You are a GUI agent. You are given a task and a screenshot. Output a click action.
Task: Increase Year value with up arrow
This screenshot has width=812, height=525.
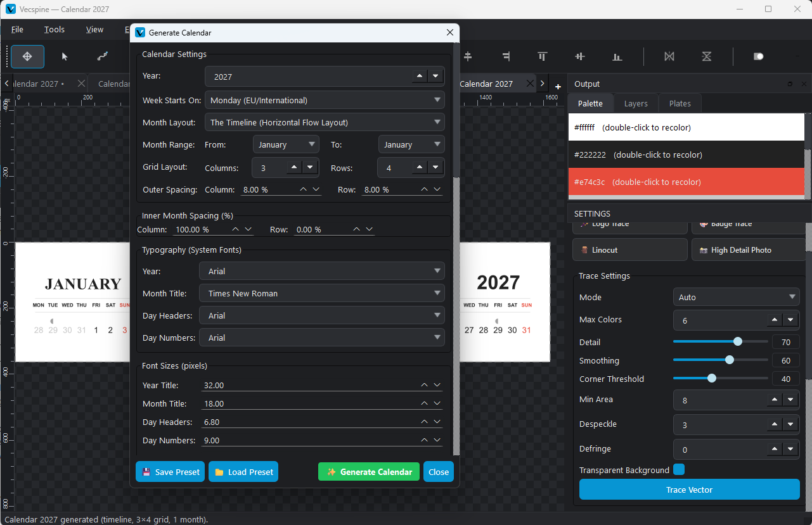(420, 76)
